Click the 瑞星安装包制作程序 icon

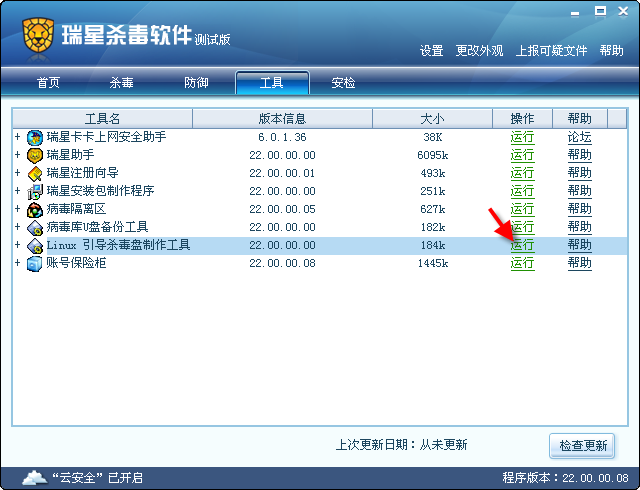coord(35,192)
